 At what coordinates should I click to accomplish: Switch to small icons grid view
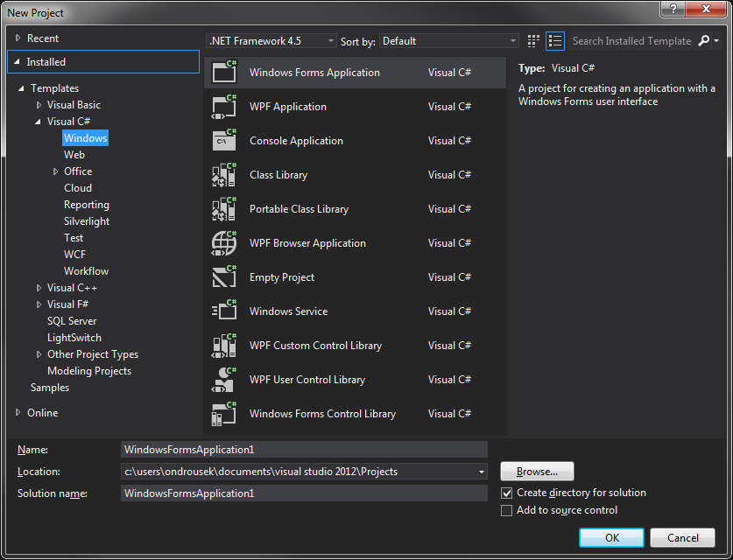coord(533,41)
